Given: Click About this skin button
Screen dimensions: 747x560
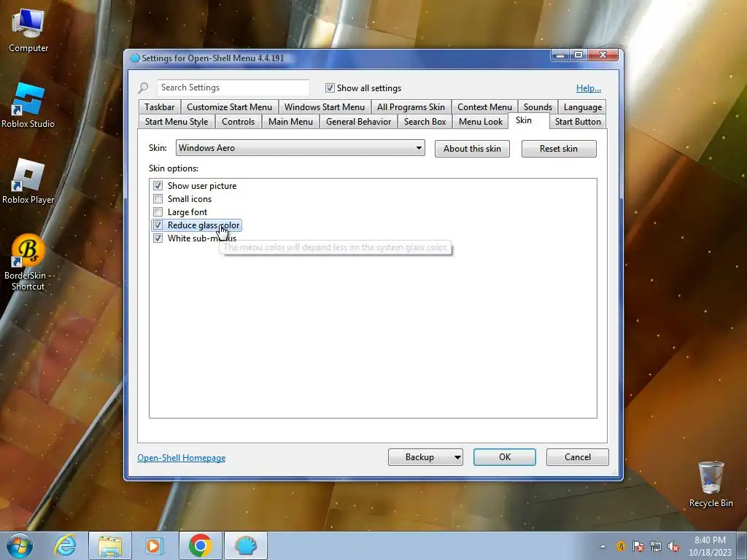Looking at the screenshot, I should pyautogui.click(x=472, y=149).
